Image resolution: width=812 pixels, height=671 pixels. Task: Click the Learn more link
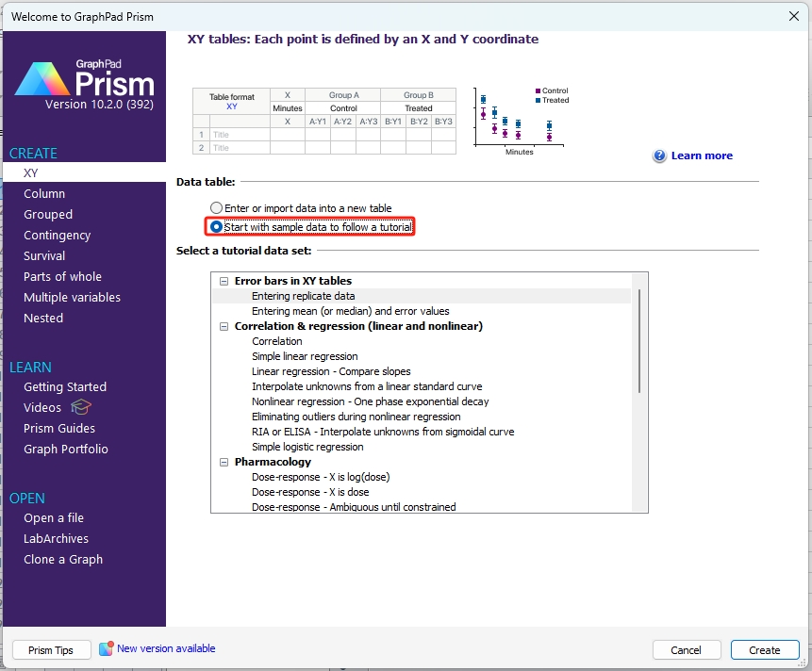point(702,155)
